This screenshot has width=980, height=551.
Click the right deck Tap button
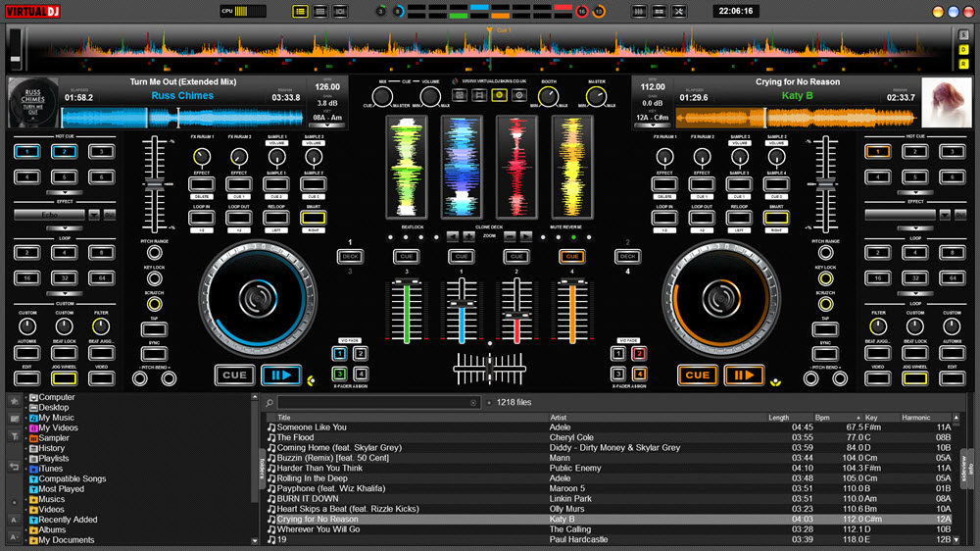tap(825, 329)
